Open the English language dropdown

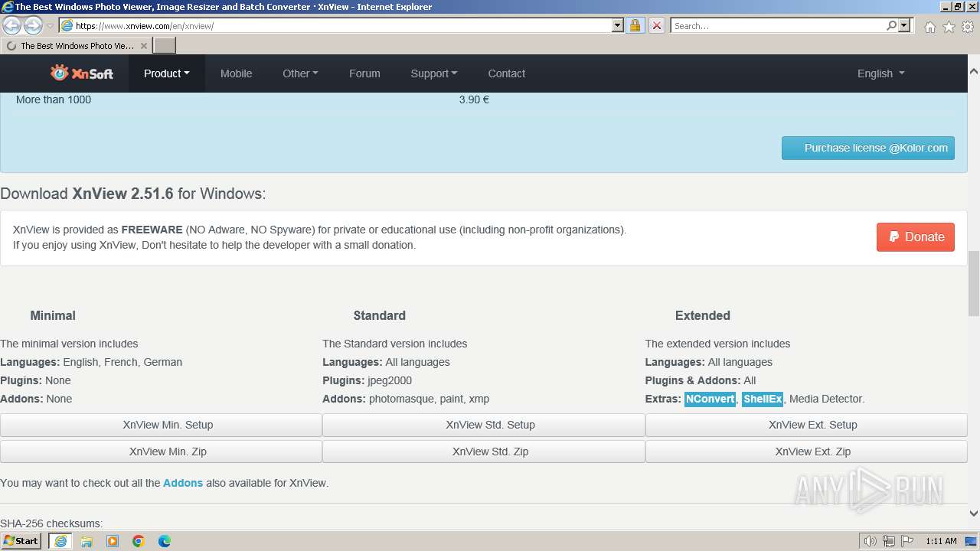880,73
